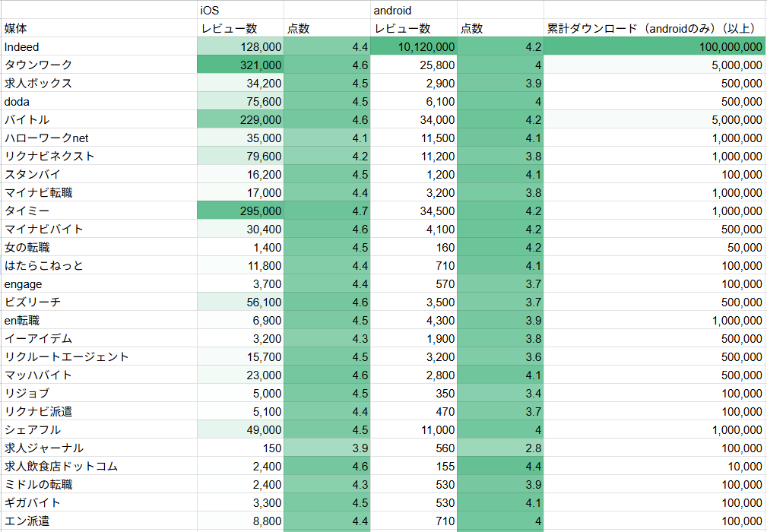Select the リクナビ派遣 cell
This screenshot has height=532, width=767.
tap(98, 412)
